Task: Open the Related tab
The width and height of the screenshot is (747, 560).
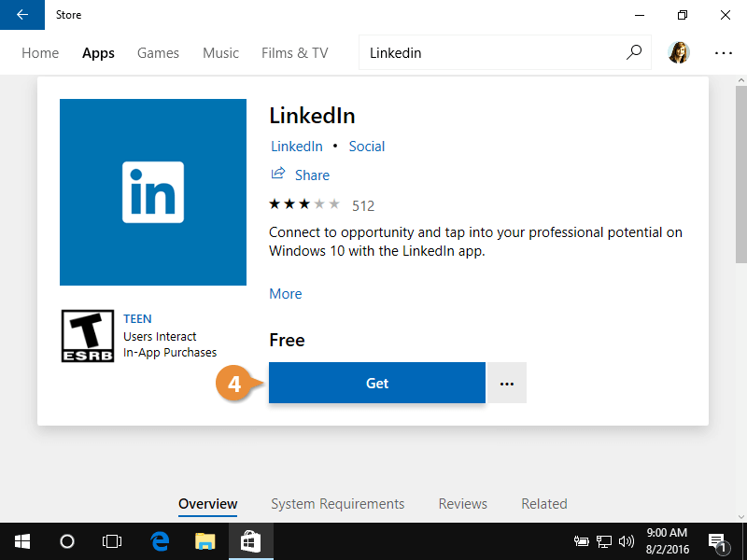Action: (x=544, y=504)
